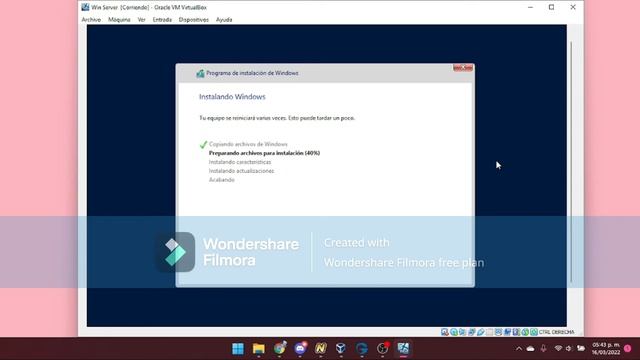Click the Instalando características step
Screen dimensions: 640x360
[240, 162]
